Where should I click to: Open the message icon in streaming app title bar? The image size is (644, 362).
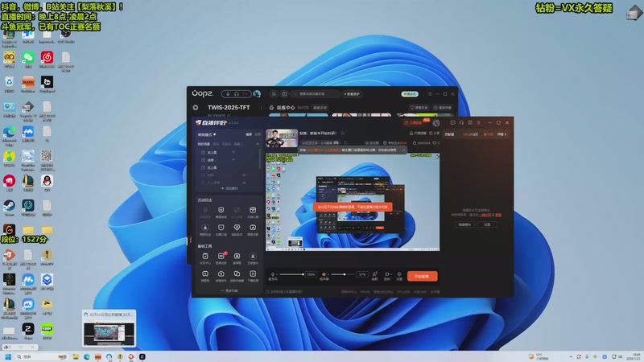[x=452, y=123]
